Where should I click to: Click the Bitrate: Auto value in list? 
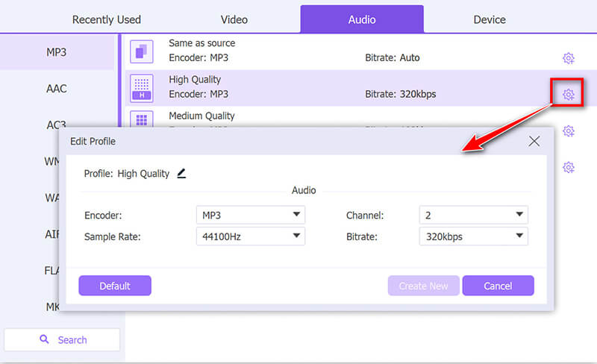[393, 57]
